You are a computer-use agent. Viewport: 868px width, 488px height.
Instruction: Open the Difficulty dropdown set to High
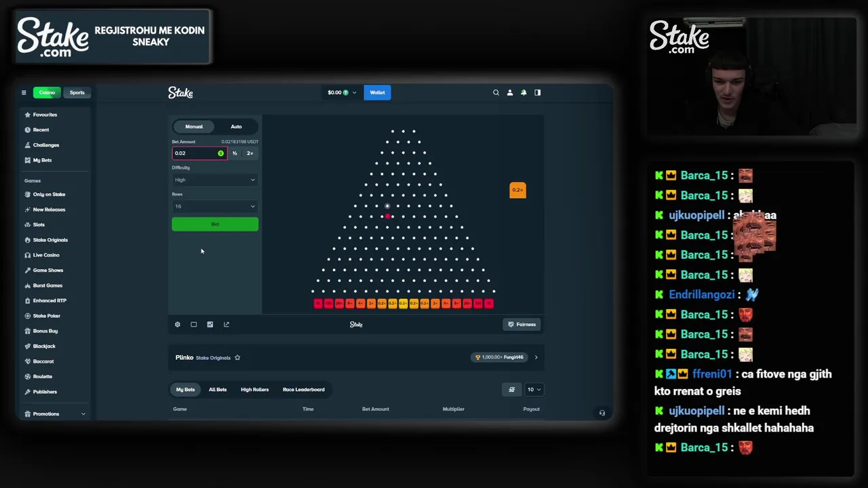click(215, 180)
